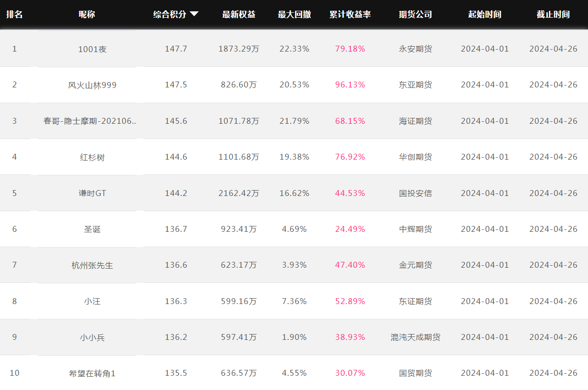Select futures company 东亚期货
The width and height of the screenshot is (588, 390).
415,85
